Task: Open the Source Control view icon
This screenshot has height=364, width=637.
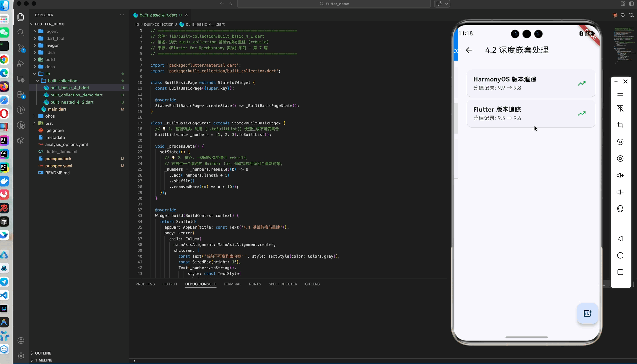Action: click(21, 48)
